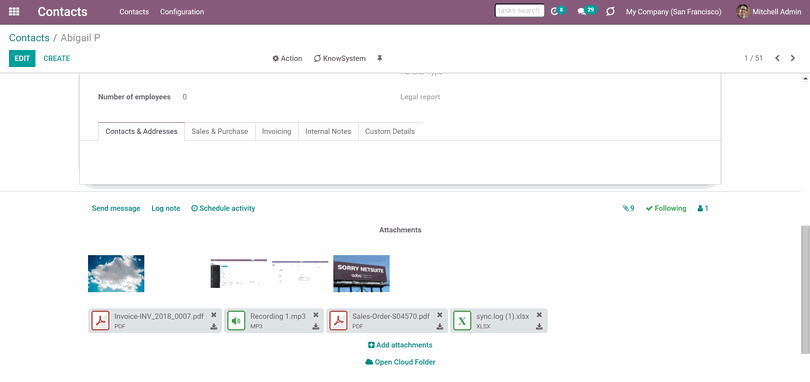Click Sales-Order-S04570.pdf file name
The width and height of the screenshot is (810, 382).
391,316
